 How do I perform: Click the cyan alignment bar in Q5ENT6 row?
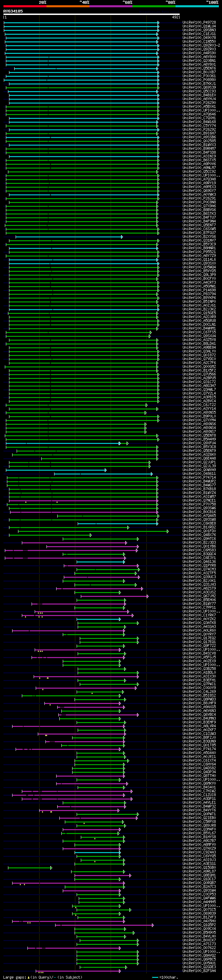pyautogui.click(x=86, y=68)
